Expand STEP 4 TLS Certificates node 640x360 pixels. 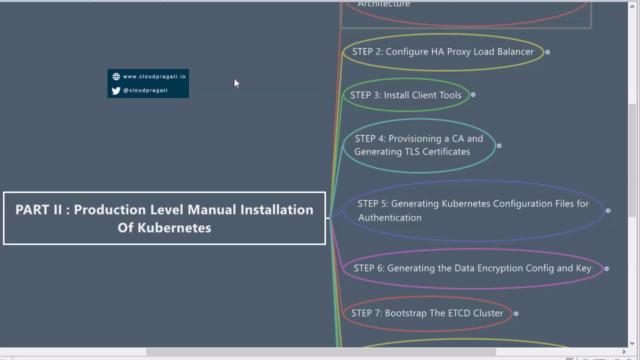pyautogui.click(x=499, y=146)
